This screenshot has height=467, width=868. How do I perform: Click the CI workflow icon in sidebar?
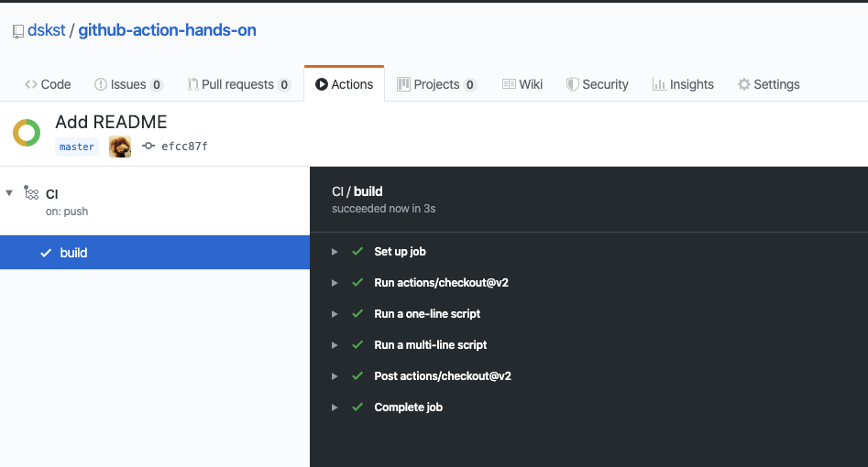tap(31, 192)
